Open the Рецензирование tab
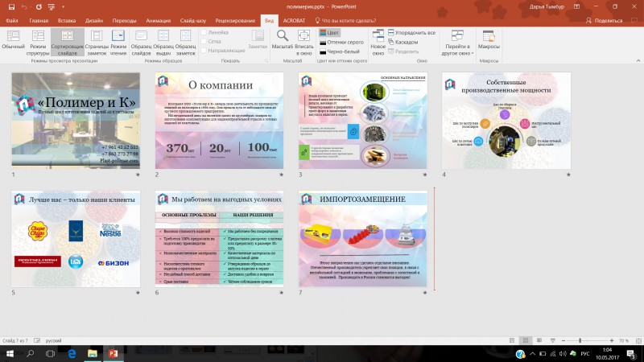The width and height of the screenshot is (644, 362). tap(235, 21)
